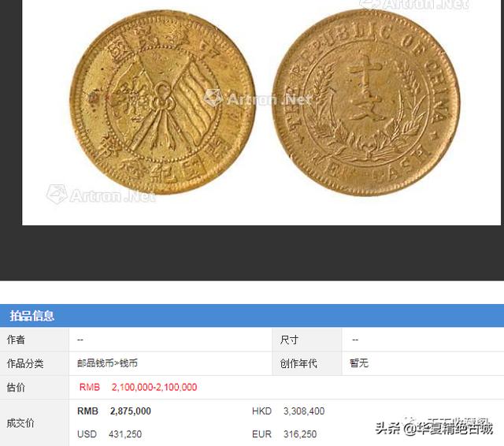Click the Artron.Net watermark at top-right of photo
Image resolution: width=504 pixels, height=446 pixels.
tap(414, 4)
